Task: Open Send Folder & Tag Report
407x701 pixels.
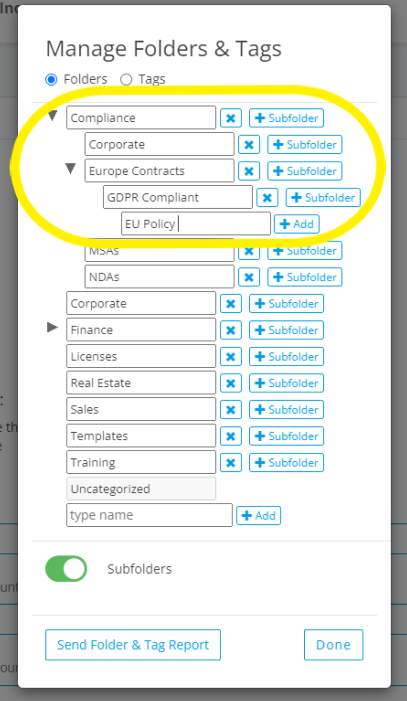Action: pos(133,645)
